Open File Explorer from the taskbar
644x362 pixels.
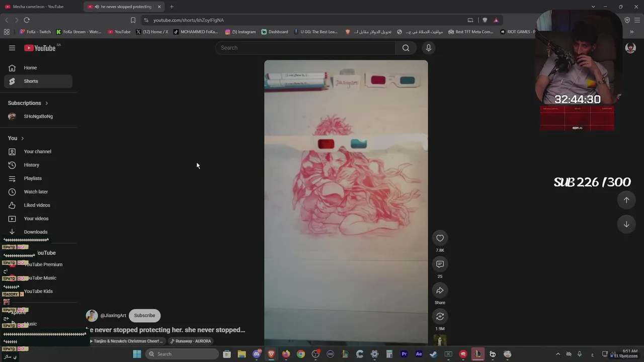[x=242, y=354]
